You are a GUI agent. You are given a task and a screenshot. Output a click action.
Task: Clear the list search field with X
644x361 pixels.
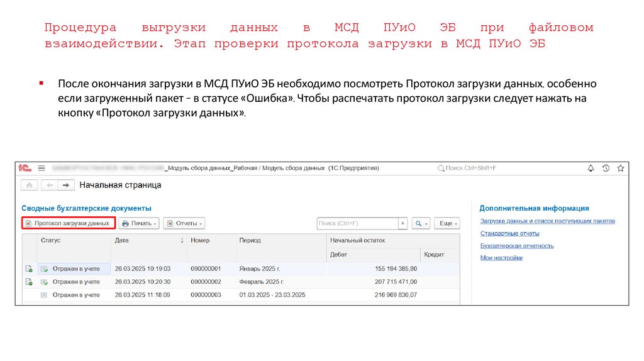(x=403, y=223)
